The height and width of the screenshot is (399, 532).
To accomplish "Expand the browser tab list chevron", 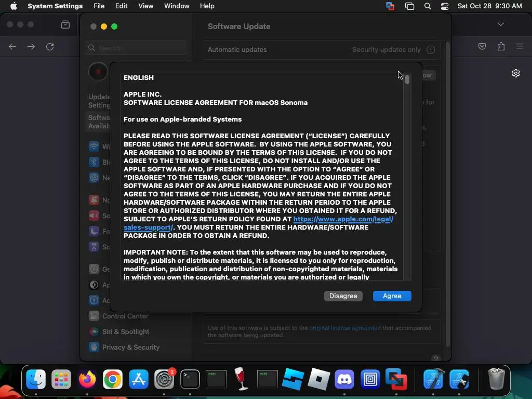I will [500, 24].
